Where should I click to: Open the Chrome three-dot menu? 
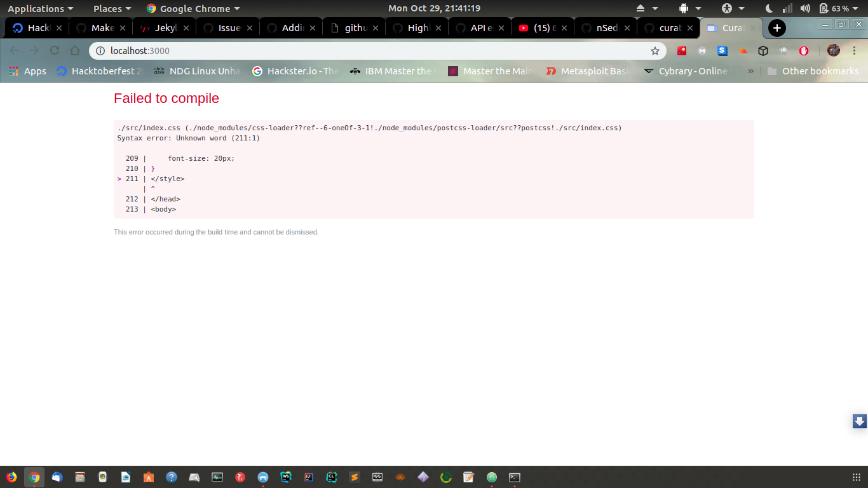[855, 51]
